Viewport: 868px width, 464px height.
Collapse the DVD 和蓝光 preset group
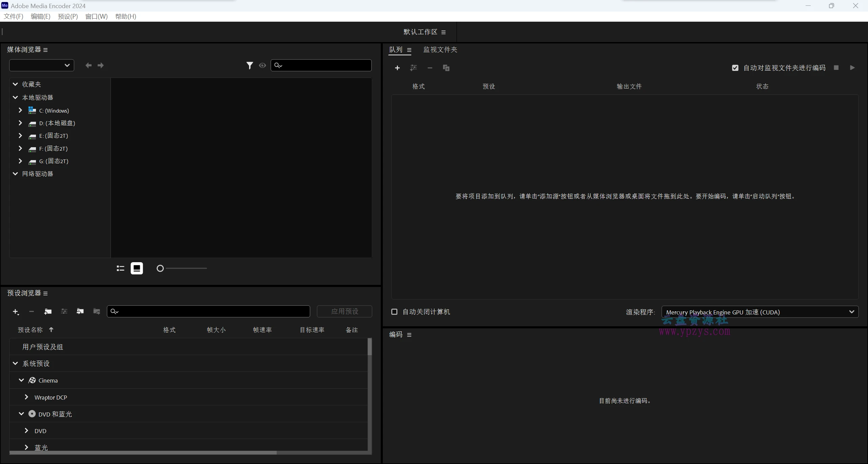coord(21,413)
